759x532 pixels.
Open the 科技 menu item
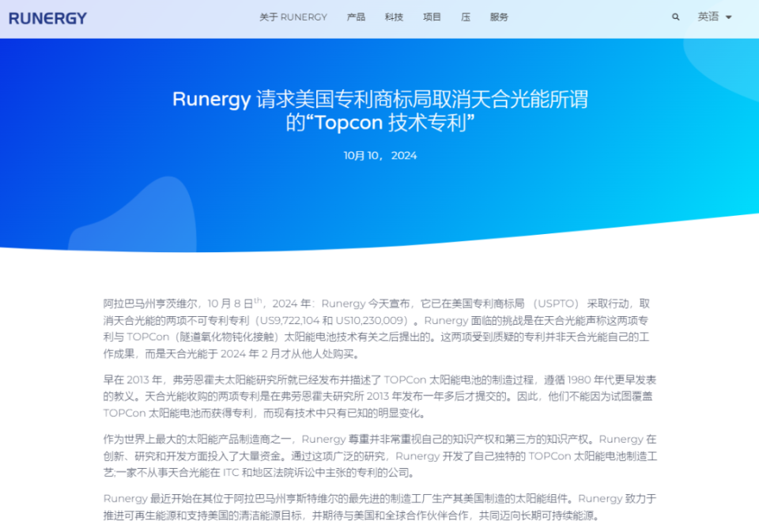[x=393, y=17]
